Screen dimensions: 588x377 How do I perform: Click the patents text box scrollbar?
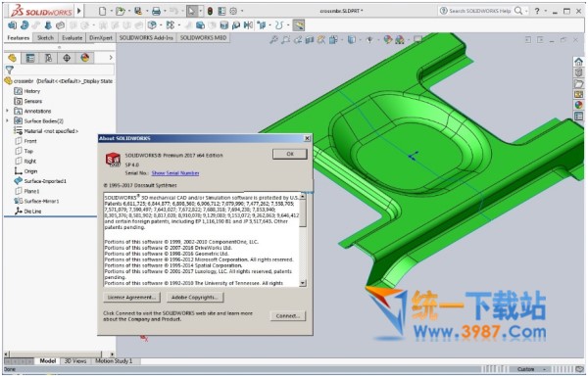click(x=303, y=240)
